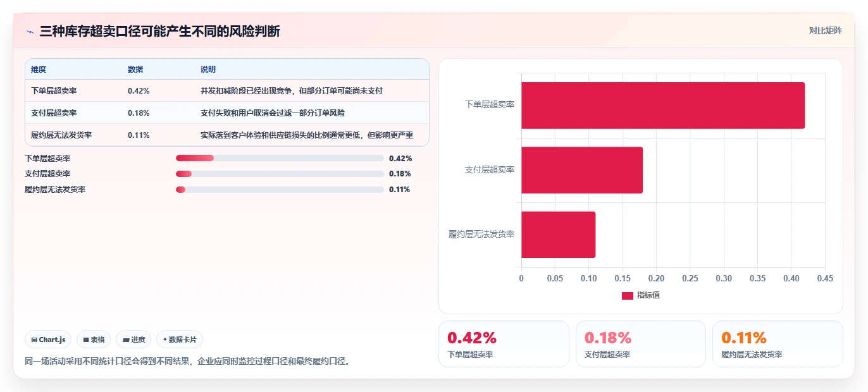Open the 0.18% 支付层超卖率 data card

640,344
